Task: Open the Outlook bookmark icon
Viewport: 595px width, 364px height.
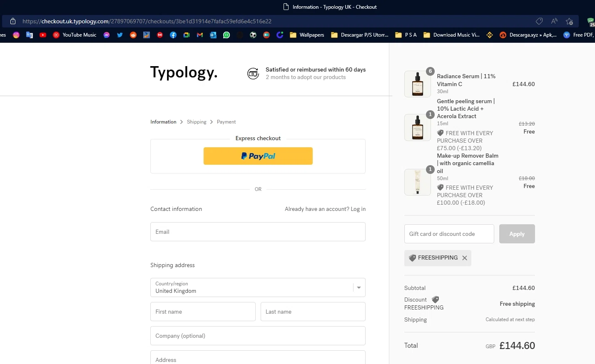Action: [x=213, y=35]
